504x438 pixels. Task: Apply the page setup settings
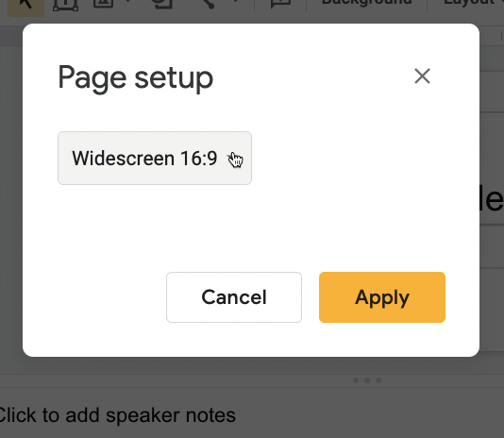382,297
